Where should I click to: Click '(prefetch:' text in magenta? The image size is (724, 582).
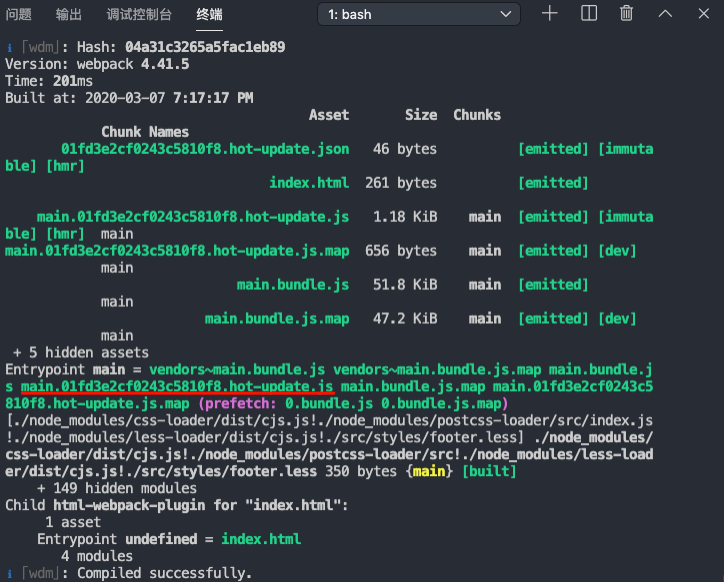(x=237, y=404)
